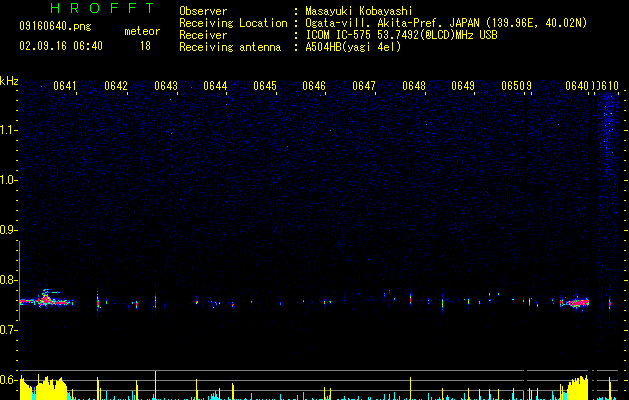Click the 0.7 frequency axis label
Screen dimensions: 629x400
(x=8, y=330)
